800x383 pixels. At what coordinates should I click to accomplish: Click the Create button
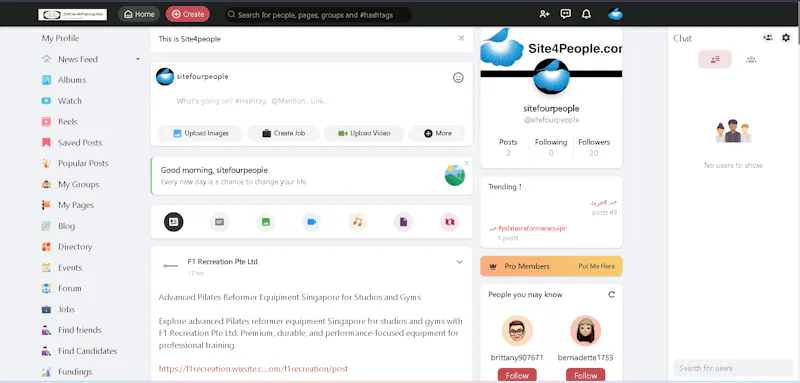(188, 14)
